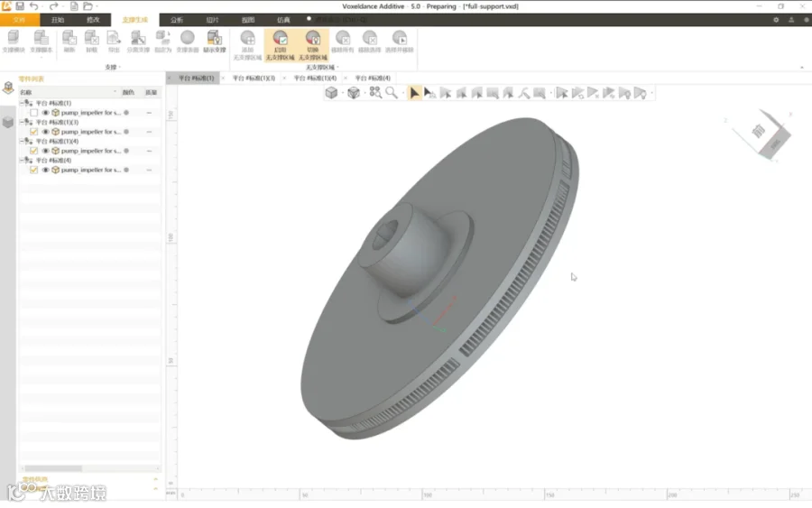Select the black arrow selection tool in viewport toolbar
Image resolution: width=812 pixels, height=508 pixels.
point(414,93)
